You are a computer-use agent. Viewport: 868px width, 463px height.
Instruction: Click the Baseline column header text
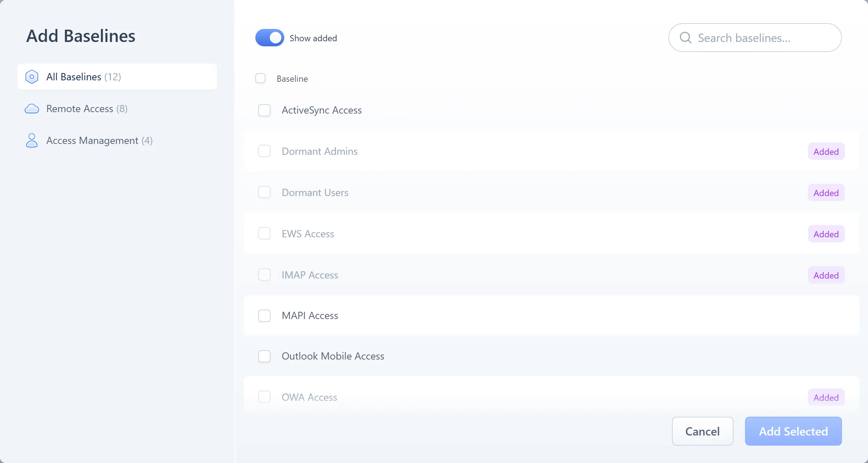pyautogui.click(x=292, y=78)
